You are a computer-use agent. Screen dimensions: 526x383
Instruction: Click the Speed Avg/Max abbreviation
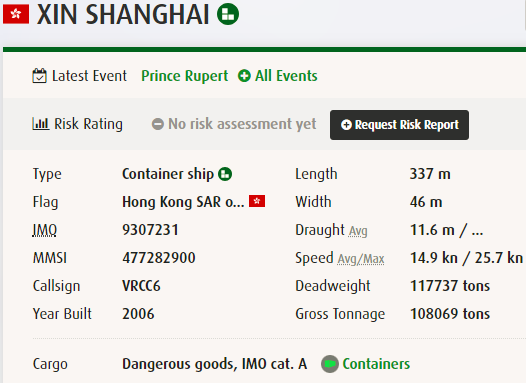361,259
